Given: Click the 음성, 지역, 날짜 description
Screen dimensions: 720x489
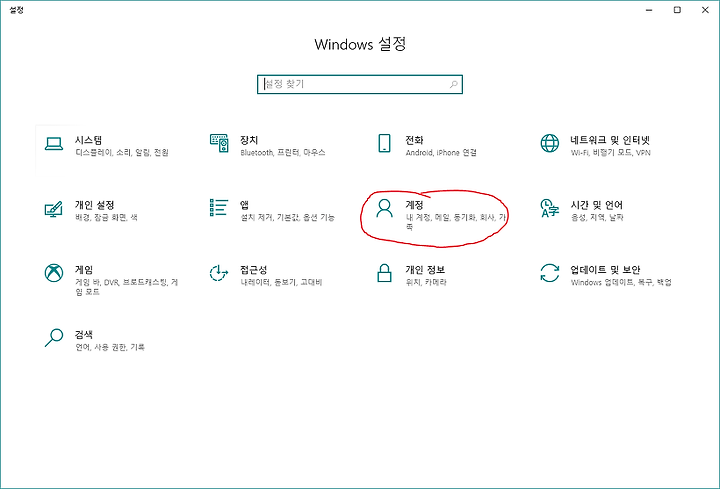Looking at the screenshot, I should pos(597,217).
